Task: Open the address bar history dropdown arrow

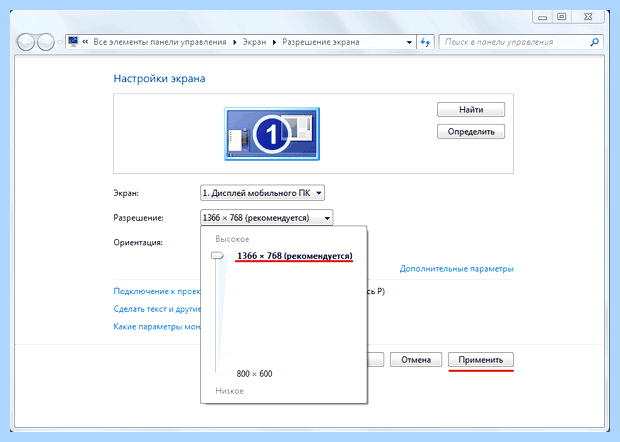Action: pos(409,42)
